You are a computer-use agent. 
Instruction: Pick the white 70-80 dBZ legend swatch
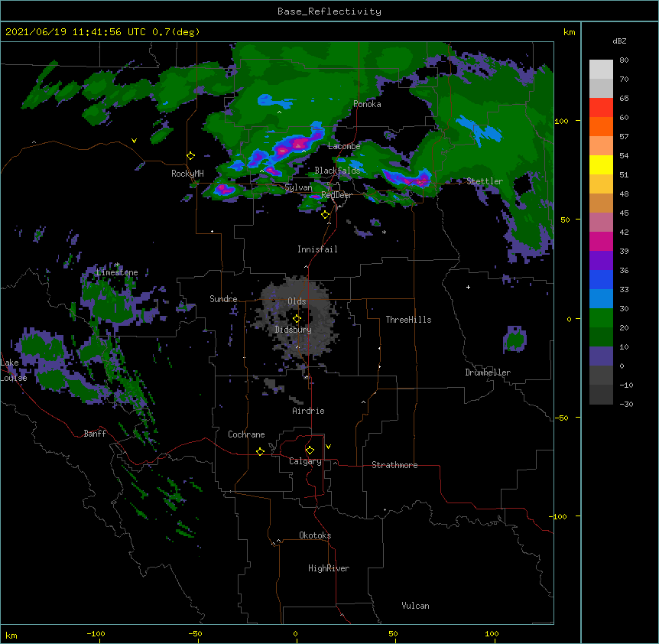[x=601, y=69]
